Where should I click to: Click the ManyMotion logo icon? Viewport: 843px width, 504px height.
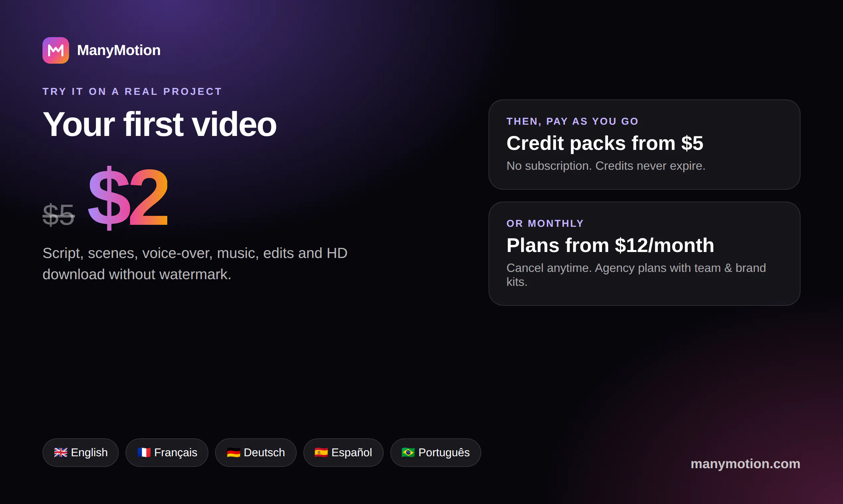56,50
